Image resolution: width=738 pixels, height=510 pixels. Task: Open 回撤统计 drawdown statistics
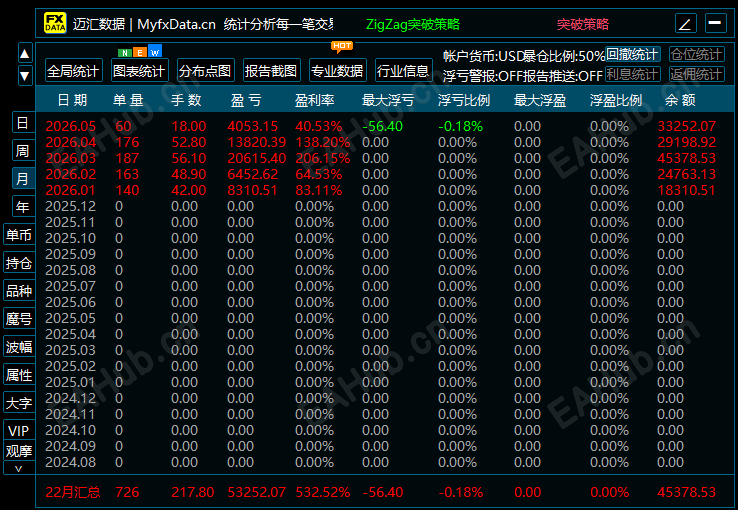[x=633, y=55]
